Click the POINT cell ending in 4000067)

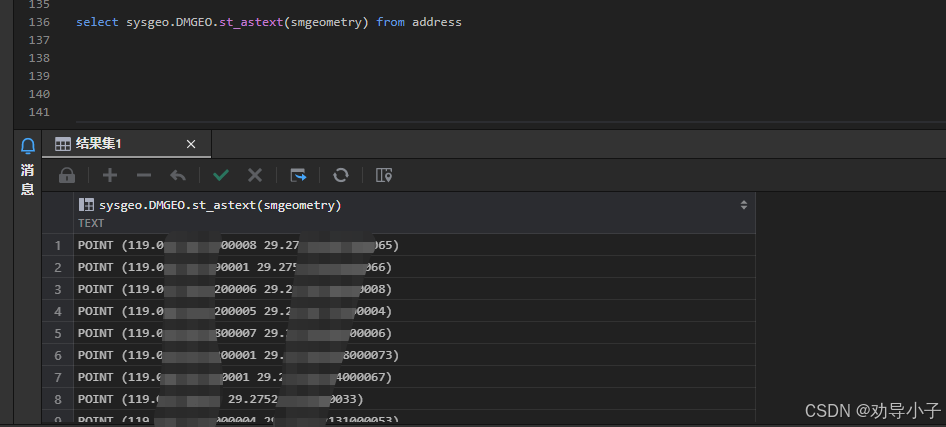click(x=414, y=378)
